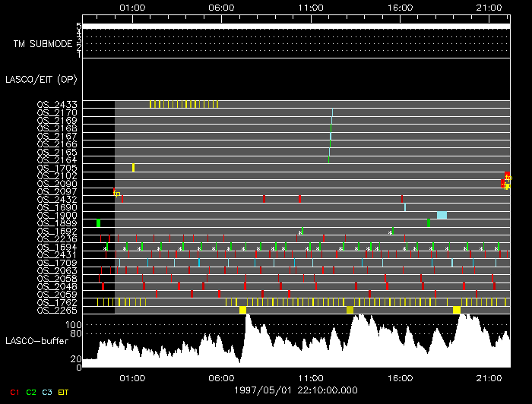
Task: Click the OS_2431 row label
Action: [x=57, y=255]
